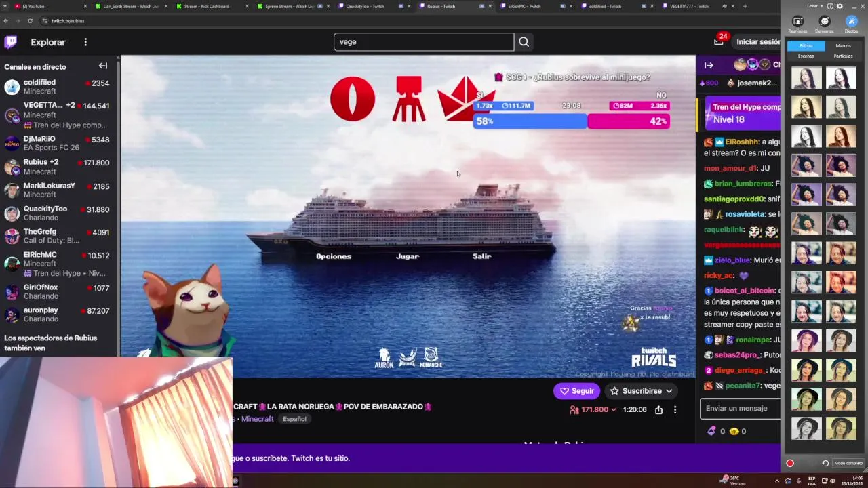Open a new browser tab

[745, 6]
